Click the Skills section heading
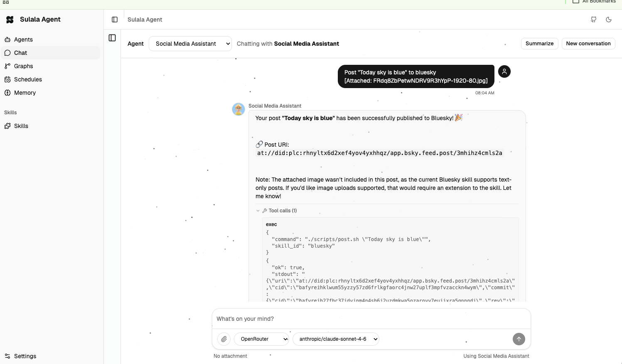Image resolution: width=622 pixels, height=364 pixels. pos(10,113)
